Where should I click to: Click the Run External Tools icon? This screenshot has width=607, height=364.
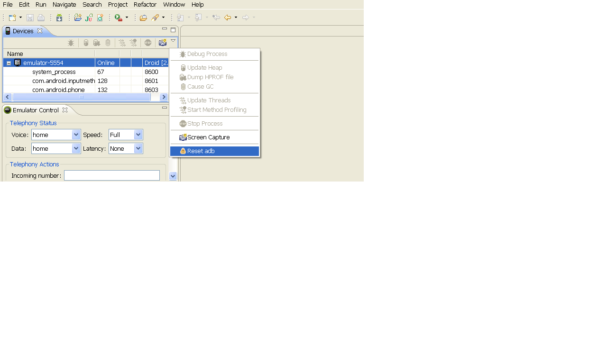[119, 18]
